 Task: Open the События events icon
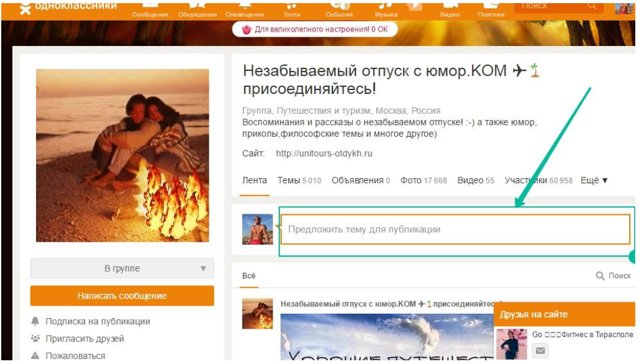[x=339, y=10]
